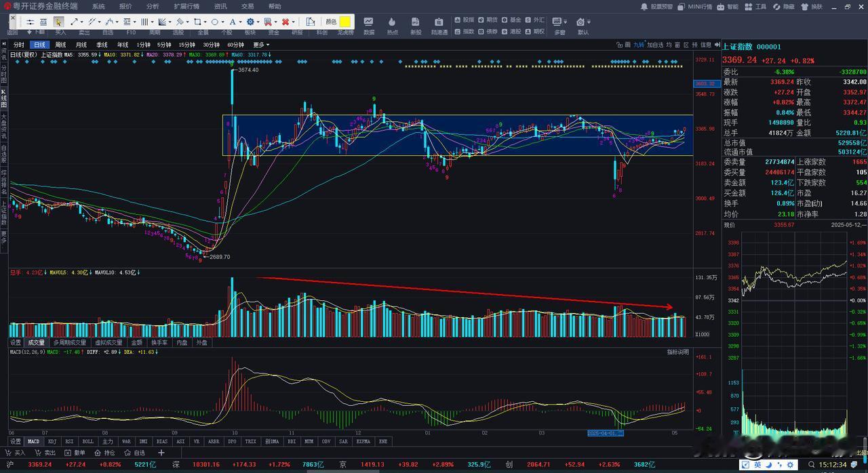Open the 股票预警 stock alert bell
868x473 pixels.
tap(657, 6)
